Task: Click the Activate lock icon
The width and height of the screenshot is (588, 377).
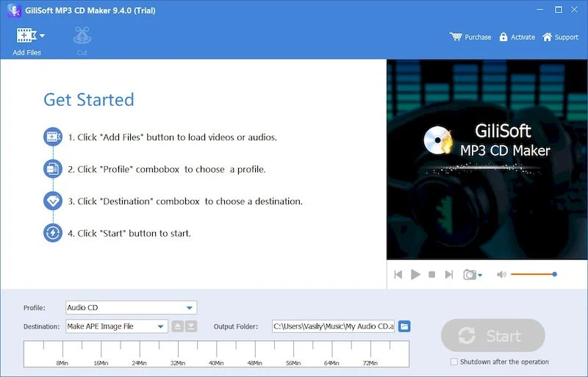Action: coord(503,37)
